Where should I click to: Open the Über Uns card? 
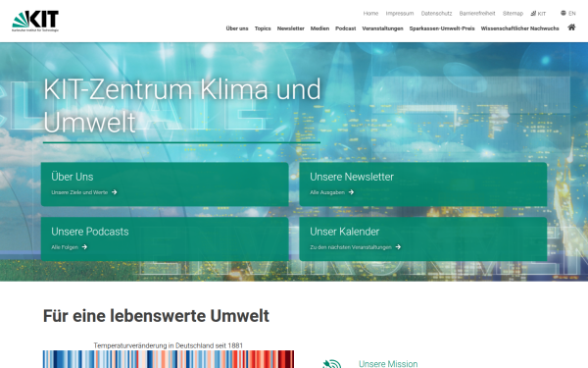coord(165,184)
